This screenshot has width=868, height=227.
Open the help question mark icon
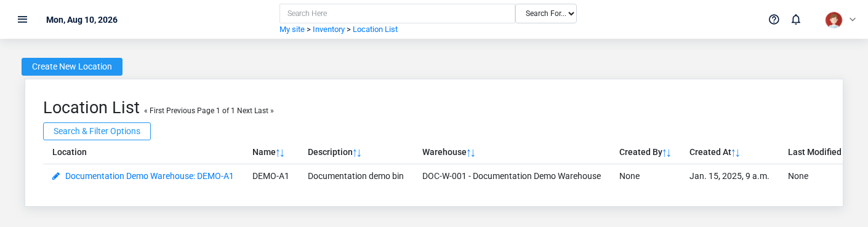[774, 19]
